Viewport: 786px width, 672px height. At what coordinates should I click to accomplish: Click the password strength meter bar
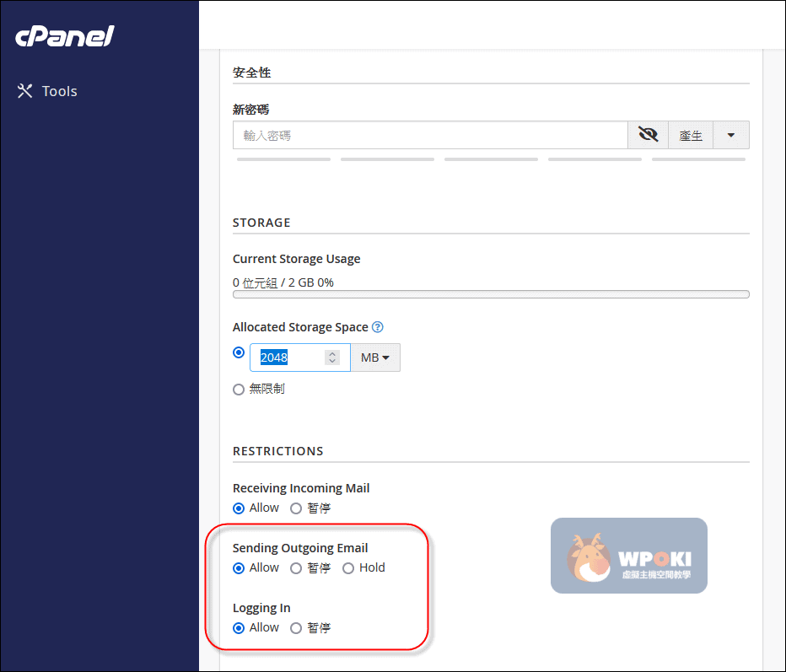(x=491, y=159)
